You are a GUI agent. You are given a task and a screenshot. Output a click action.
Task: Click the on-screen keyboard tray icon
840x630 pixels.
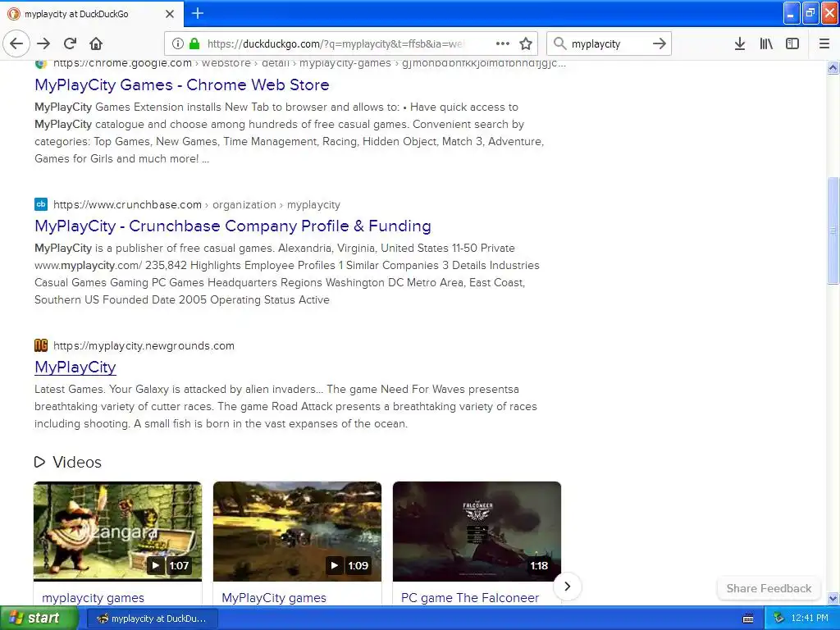(x=748, y=619)
